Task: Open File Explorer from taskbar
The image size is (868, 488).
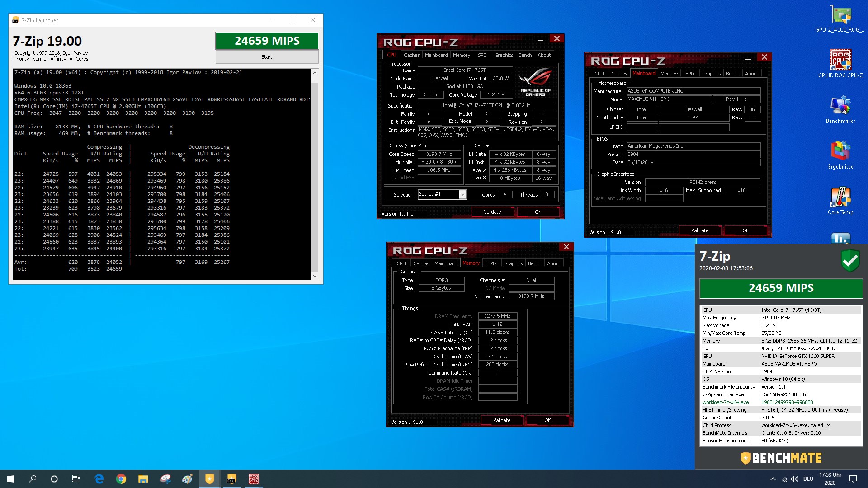Action: click(x=143, y=479)
